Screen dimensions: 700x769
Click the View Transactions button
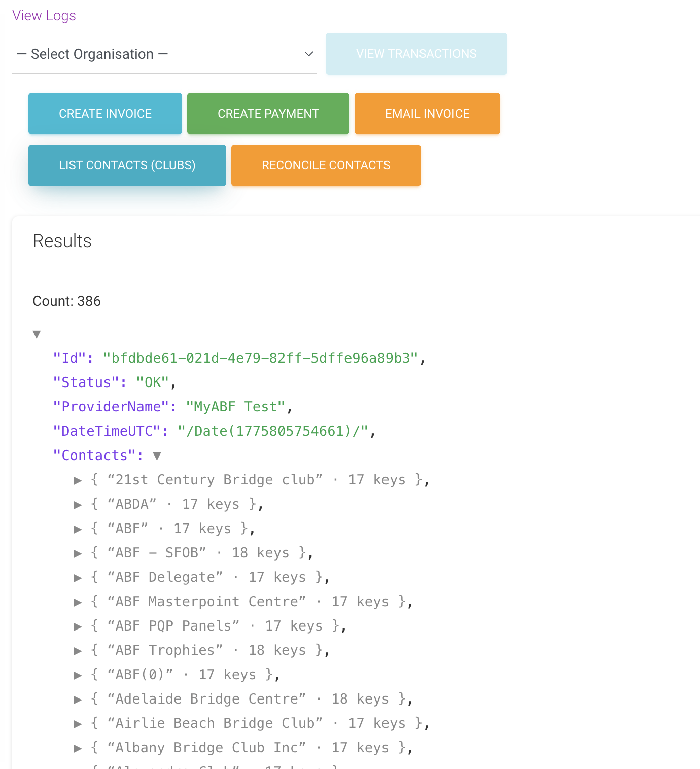416,54
